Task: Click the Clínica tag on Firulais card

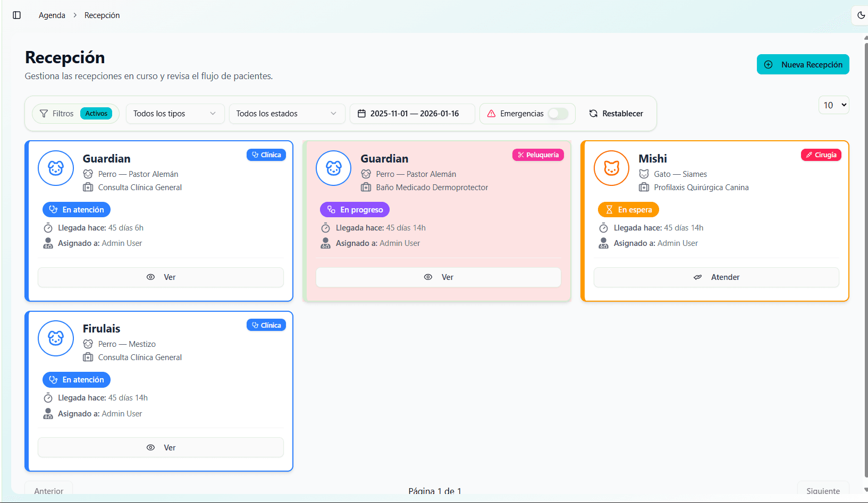Action: point(266,325)
